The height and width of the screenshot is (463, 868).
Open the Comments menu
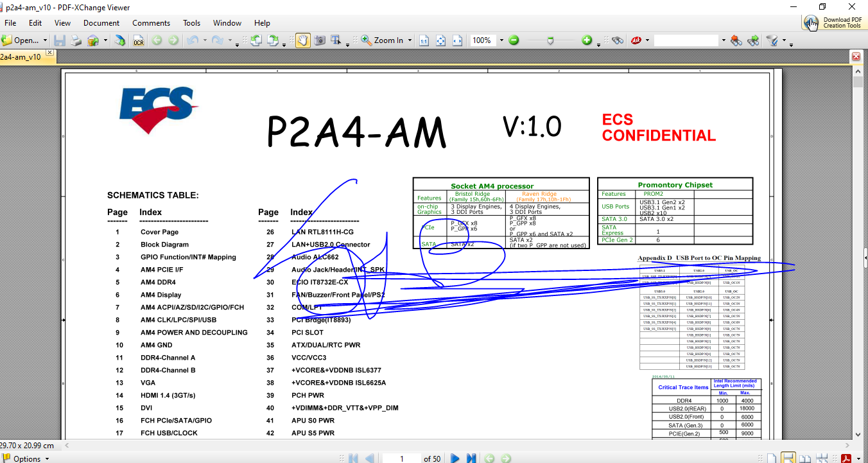(152, 23)
